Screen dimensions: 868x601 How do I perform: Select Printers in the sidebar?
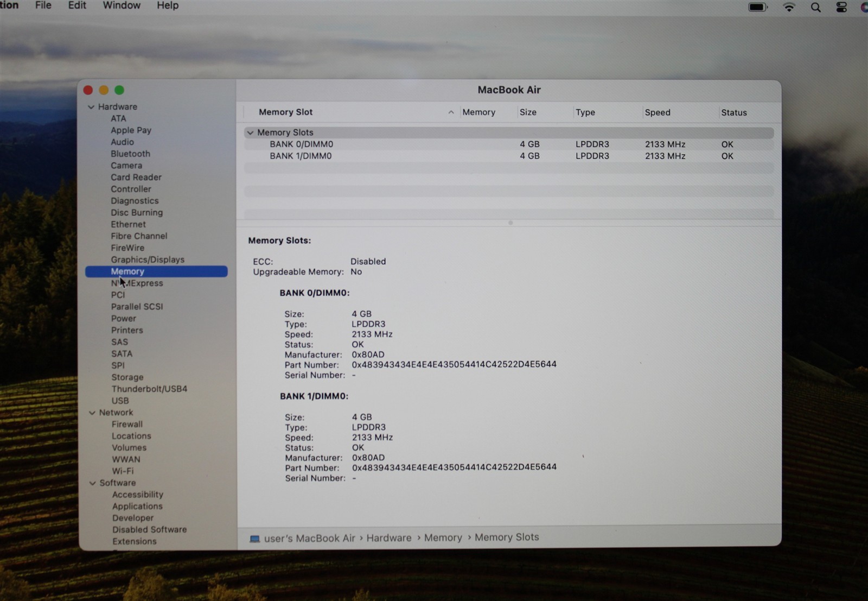[x=127, y=330]
